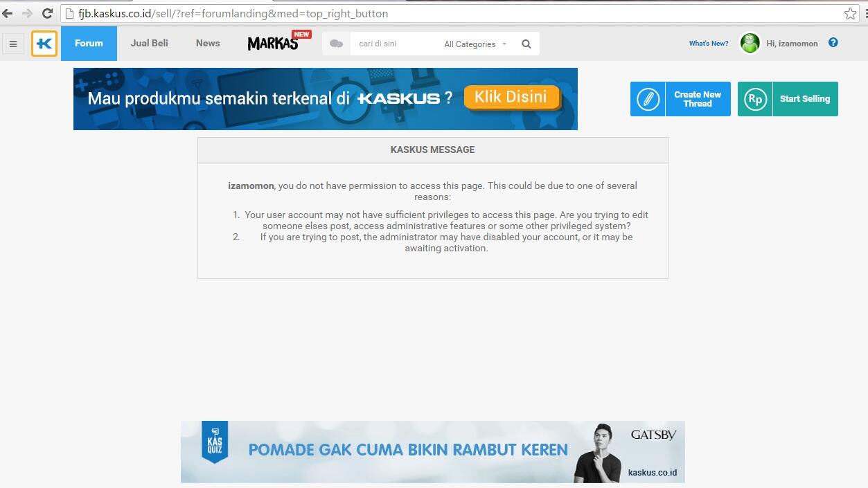The width and height of the screenshot is (868, 488).
Task: Open the What's New? link
Action: 709,43
